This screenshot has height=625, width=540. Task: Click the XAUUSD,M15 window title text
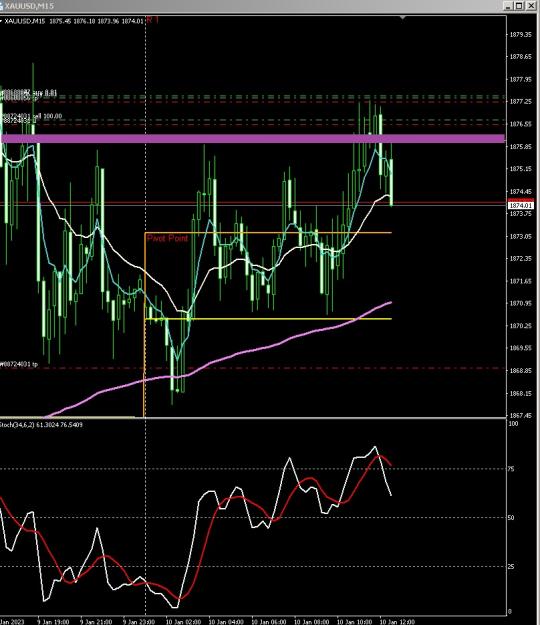(29, 6)
